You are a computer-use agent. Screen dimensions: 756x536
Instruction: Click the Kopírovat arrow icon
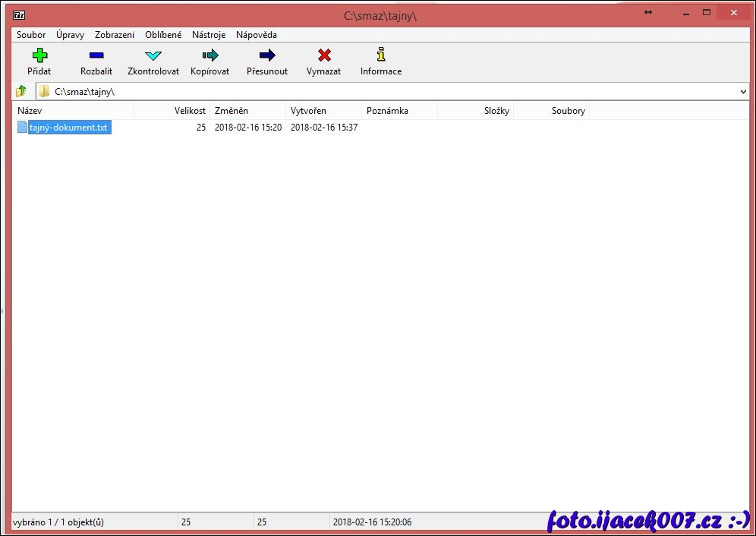pos(210,55)
